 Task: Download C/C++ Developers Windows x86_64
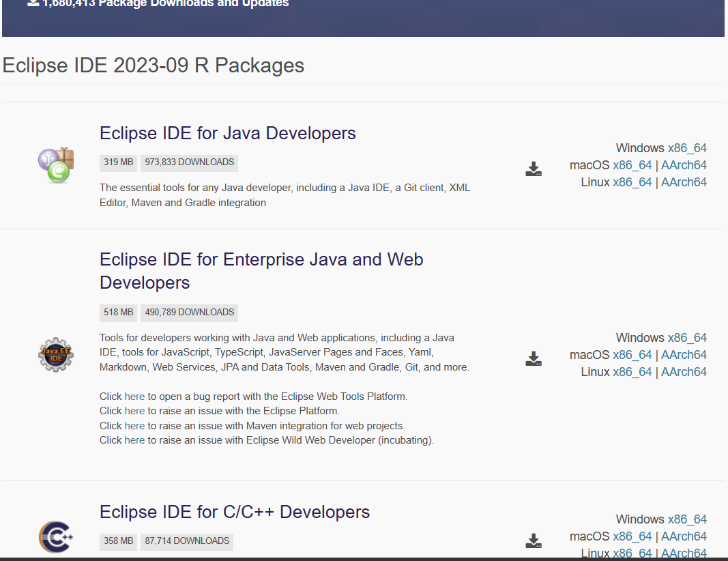click(687, 519)
